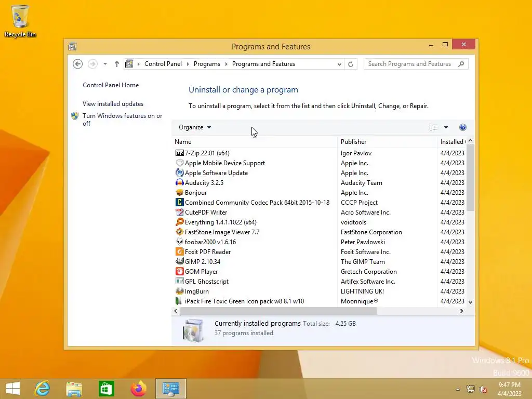Change view using the view icon button
Screen dimensions: 532x399
pyautogui.click(x=434, y=127)
